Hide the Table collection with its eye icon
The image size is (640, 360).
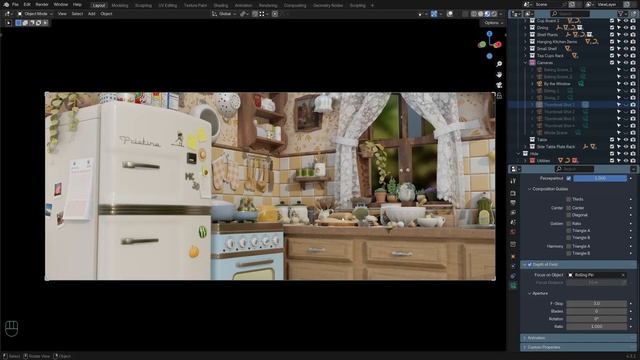click(626, 140)
